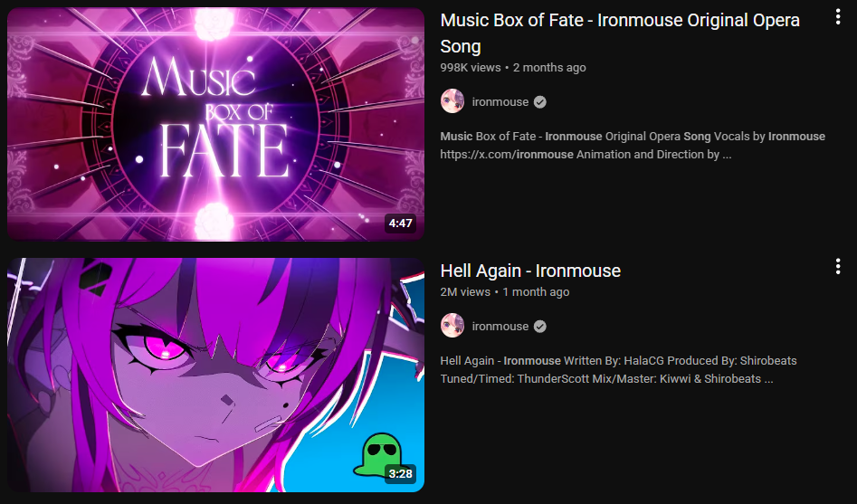Click verified badge beside second ironmouse channel name
This screenshot has height=504, width=857.
click(x=540, y=327)
